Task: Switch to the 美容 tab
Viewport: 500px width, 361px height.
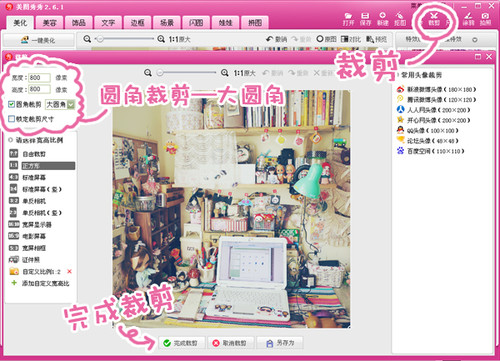Action: [x=50, y=23]
